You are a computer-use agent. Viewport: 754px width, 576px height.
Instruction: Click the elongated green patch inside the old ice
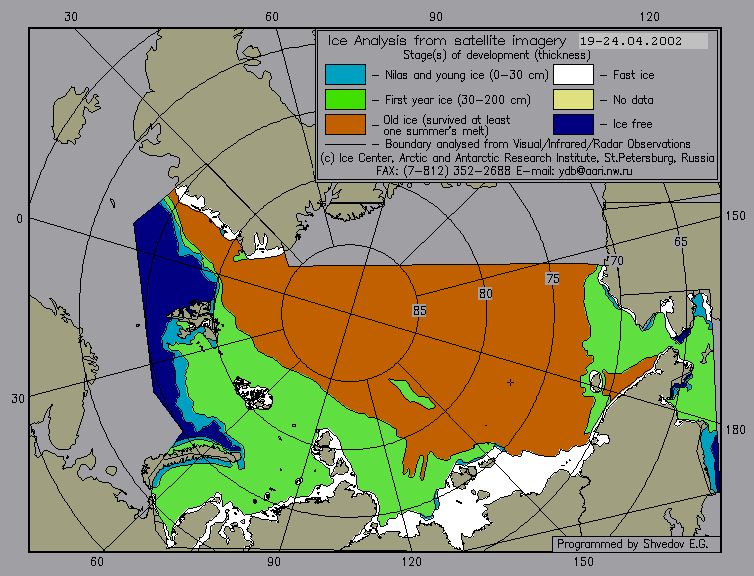412,394
